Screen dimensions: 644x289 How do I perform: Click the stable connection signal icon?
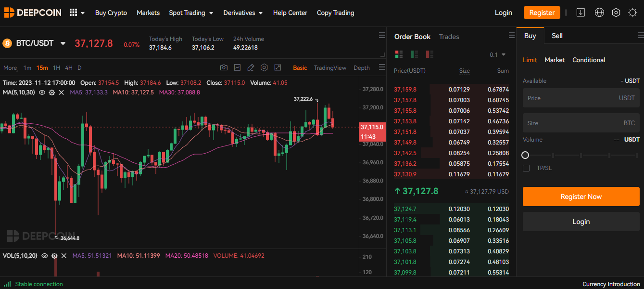tap(7, 284)
